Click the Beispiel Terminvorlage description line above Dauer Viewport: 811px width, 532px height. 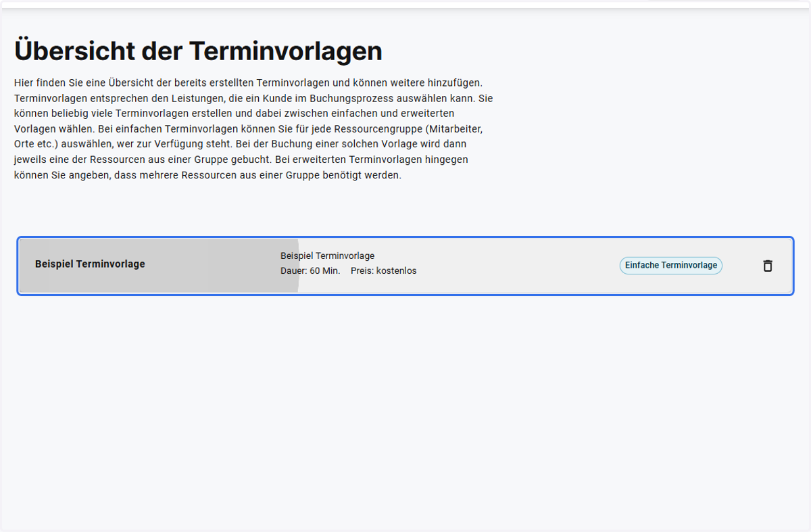(327, 256)
